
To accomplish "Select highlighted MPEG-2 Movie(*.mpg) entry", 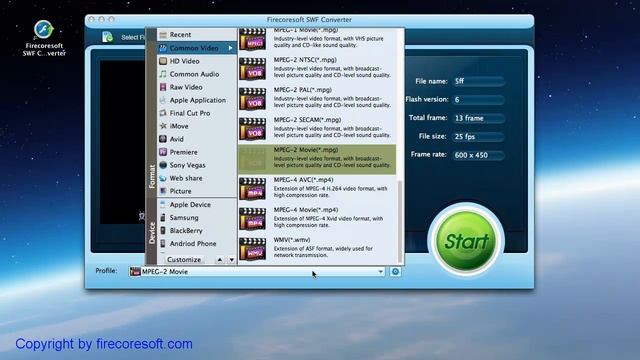I will click(317, 160).
